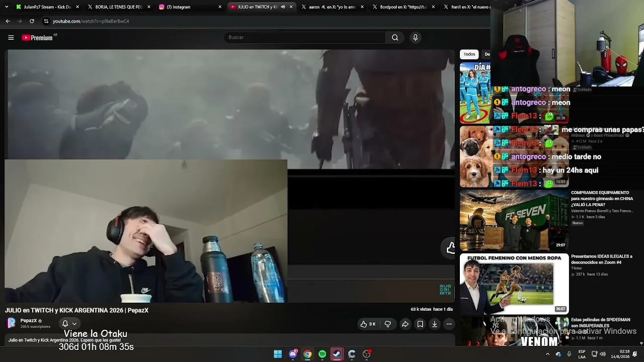The width and height of the screenshot is (644, 362).
Task: Open the OBS icon on the taskbar
Action: [366, 354]
